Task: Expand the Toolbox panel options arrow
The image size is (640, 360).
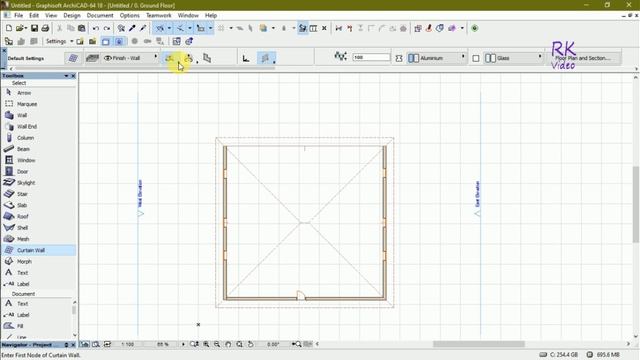Action: tap(66, 76)
